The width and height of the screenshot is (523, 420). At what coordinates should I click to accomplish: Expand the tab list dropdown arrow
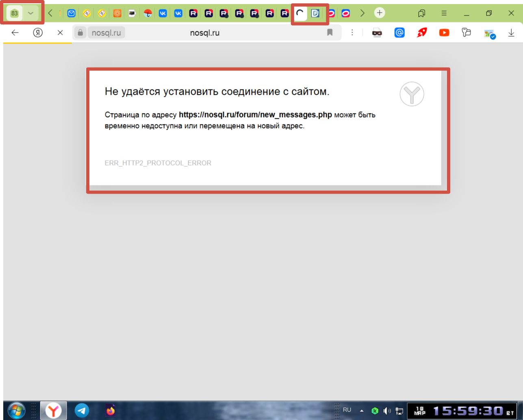[30, 13]
